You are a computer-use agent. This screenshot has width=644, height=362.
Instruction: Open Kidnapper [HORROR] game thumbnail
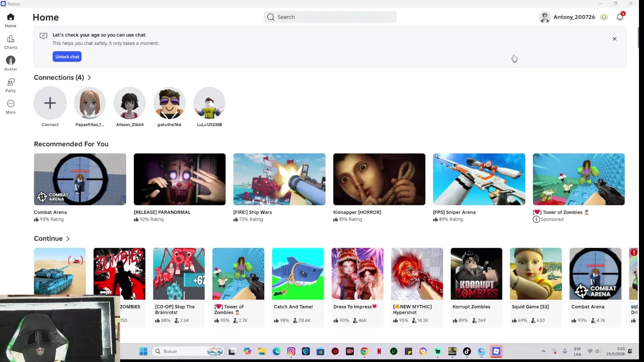click(379, 179)
